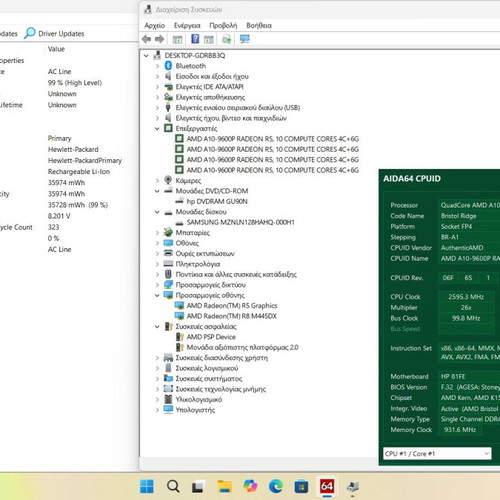
Task: Click the Bristol Ridge code name value
Action: (458, 216)
